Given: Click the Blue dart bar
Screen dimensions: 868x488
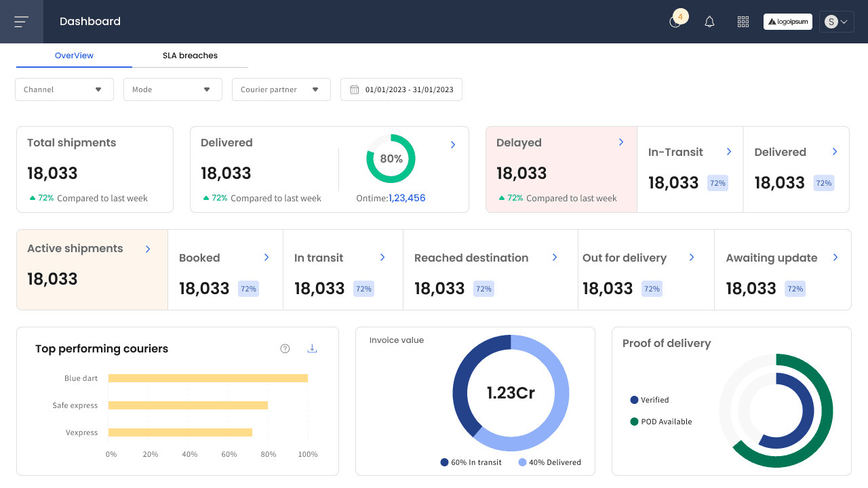Looking at the screenshot, I should tap(208, 378).
